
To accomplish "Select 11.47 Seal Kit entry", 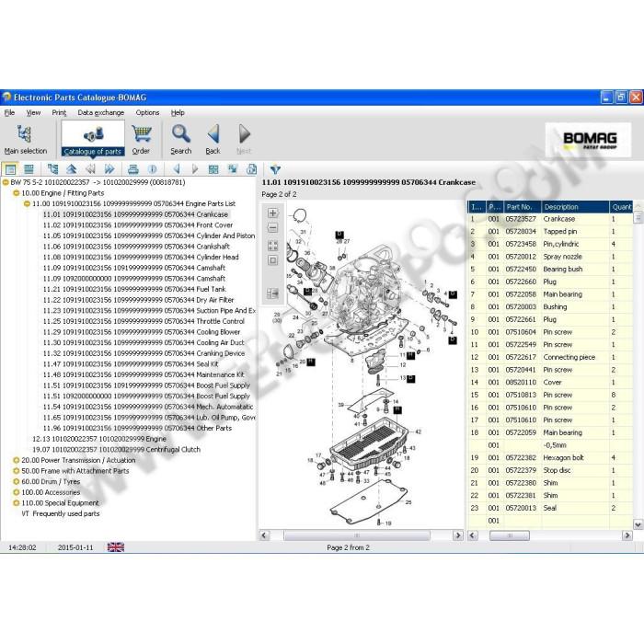I will pos(131,364).
